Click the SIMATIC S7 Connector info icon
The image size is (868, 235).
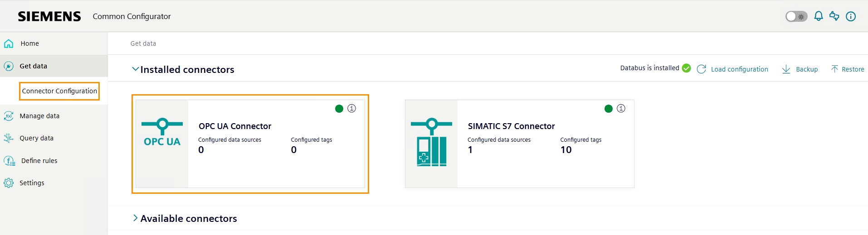621,109
